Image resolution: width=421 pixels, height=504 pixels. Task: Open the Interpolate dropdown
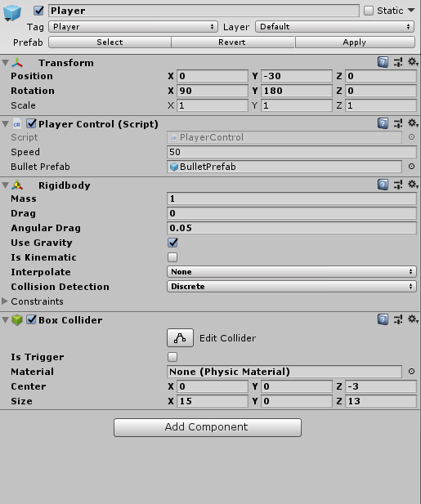(x=292, y=272)
